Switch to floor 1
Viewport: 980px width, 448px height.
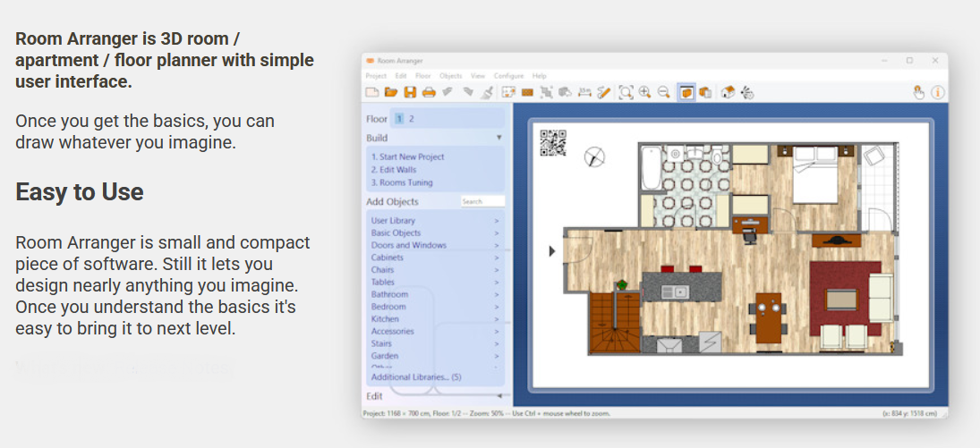(399, 119)
